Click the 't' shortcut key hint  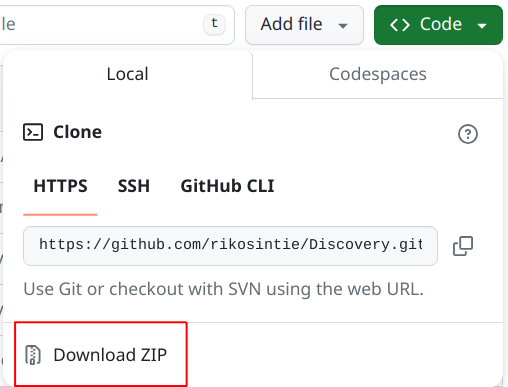tap(214, 24)
